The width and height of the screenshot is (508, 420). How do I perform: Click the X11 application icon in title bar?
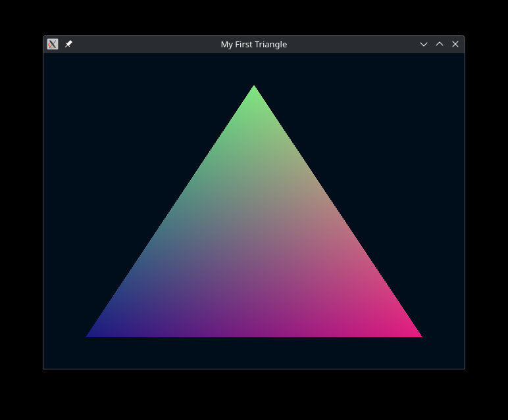click(53, 44)
